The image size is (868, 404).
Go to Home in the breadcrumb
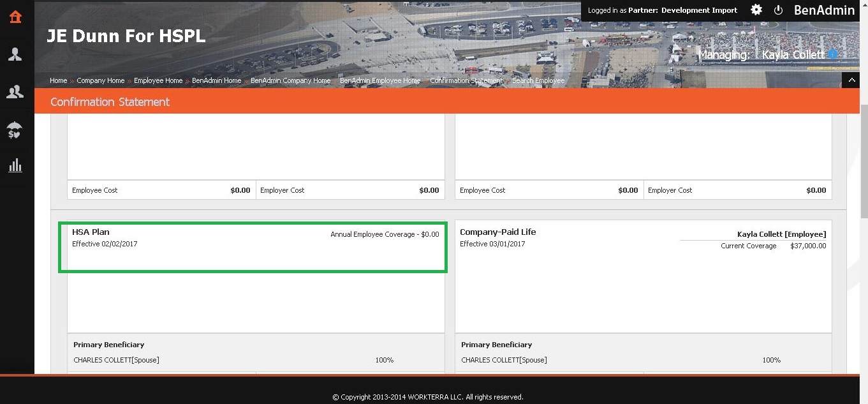pos(58,81)
